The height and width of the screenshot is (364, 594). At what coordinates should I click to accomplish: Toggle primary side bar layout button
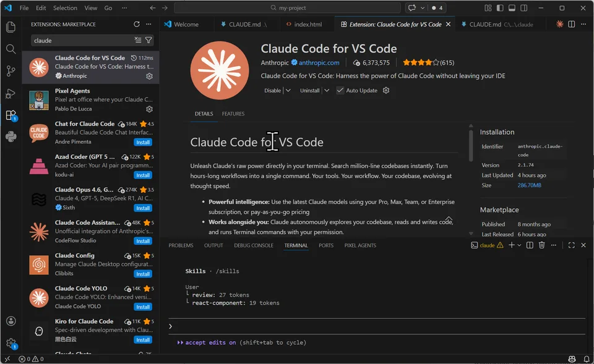tap(500, 8)
